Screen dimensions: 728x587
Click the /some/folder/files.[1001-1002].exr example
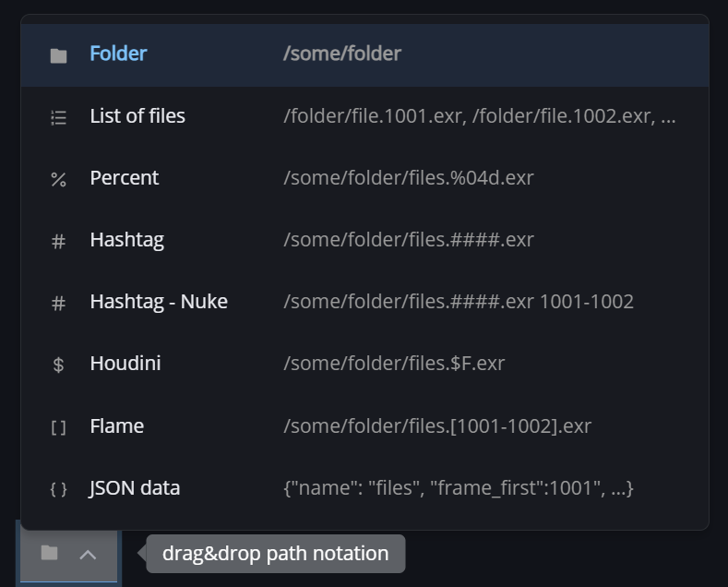click(437, 425)
